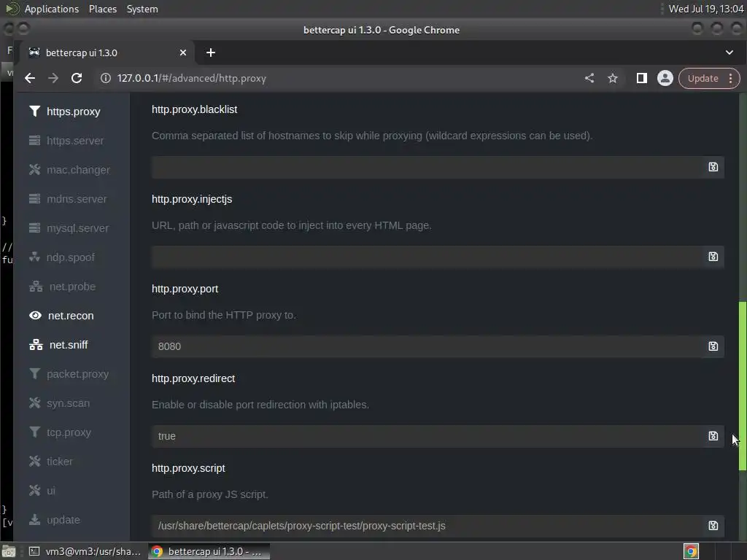Save the http.proxy.script value

click(x=713, y=526)
